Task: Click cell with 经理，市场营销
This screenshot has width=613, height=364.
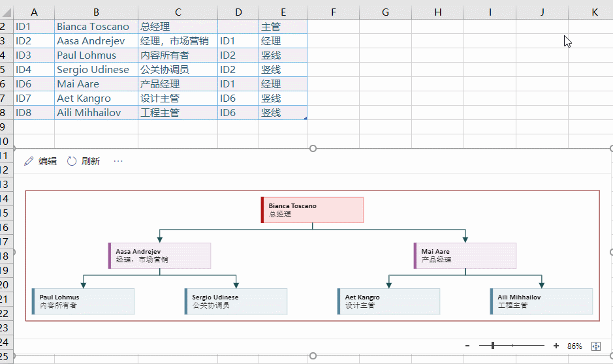Action: click(x=178, y=41)
